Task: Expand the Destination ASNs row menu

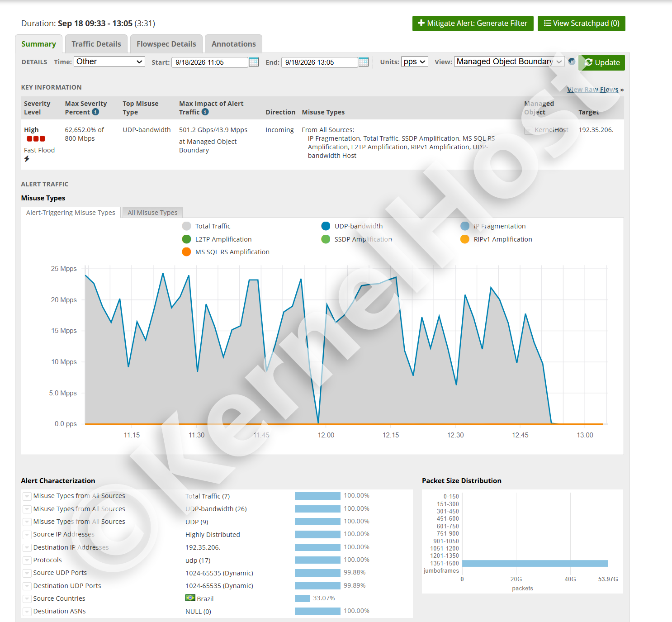Action: (27, 612)
